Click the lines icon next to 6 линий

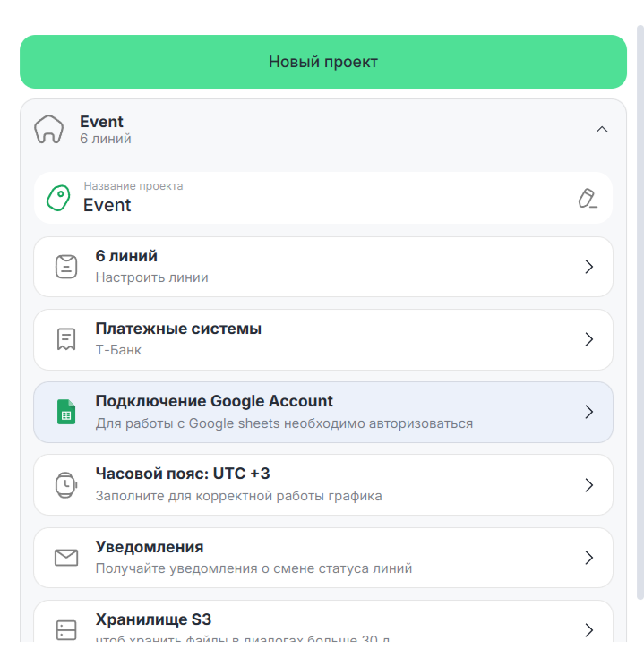click(x=66, y=267)
